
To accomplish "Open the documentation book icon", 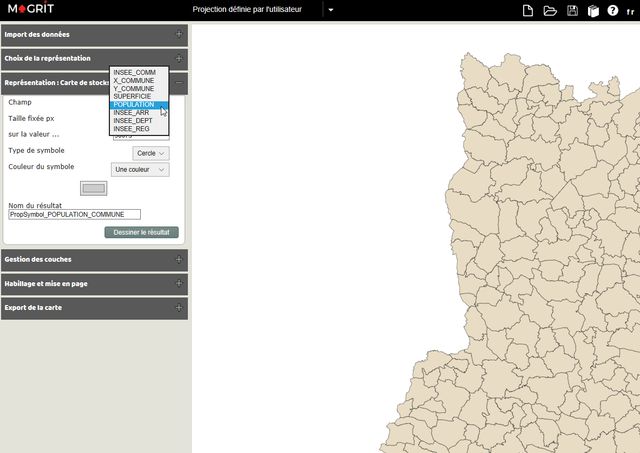I will [x=592, y=10].
